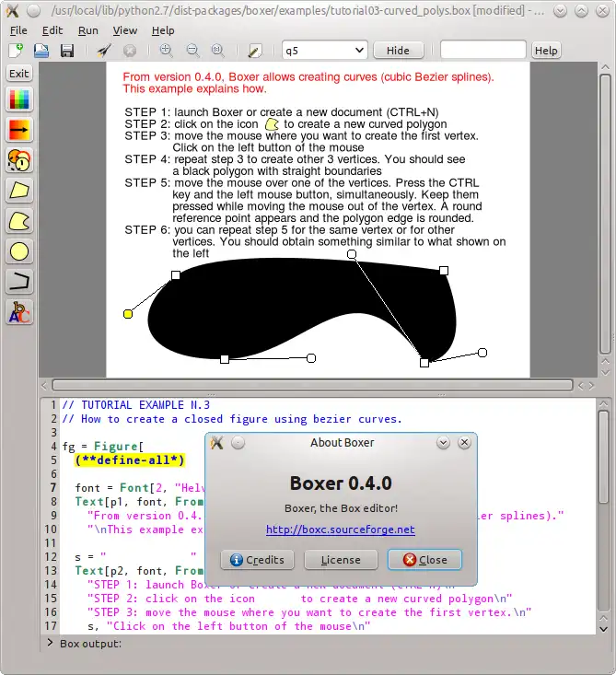Image resolution: width=616 pixels, height=675 pixels.
Task: Click the 'Boxer 0.4.0' title in About dialog
Action: 341,483
